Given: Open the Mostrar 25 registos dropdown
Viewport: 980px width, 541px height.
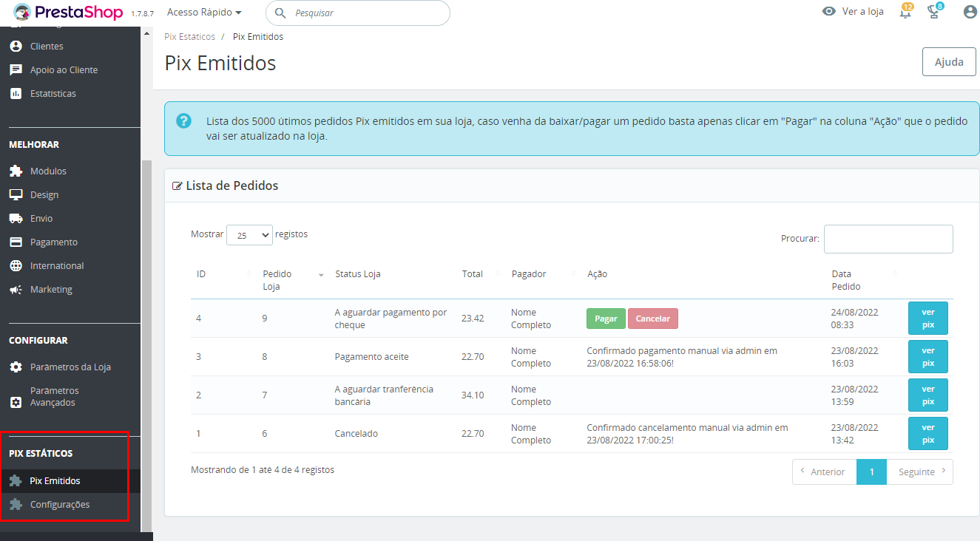Looking at the screenshot, I should [249, 235].
